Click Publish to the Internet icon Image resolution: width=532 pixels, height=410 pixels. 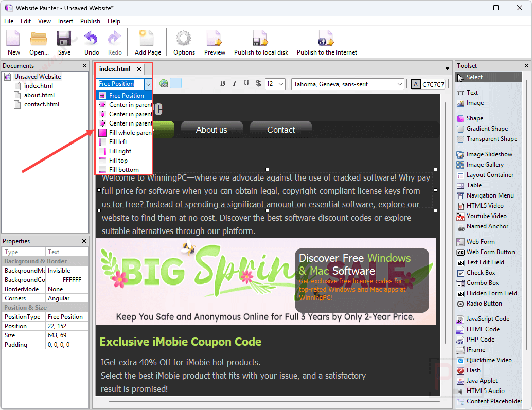327,42
